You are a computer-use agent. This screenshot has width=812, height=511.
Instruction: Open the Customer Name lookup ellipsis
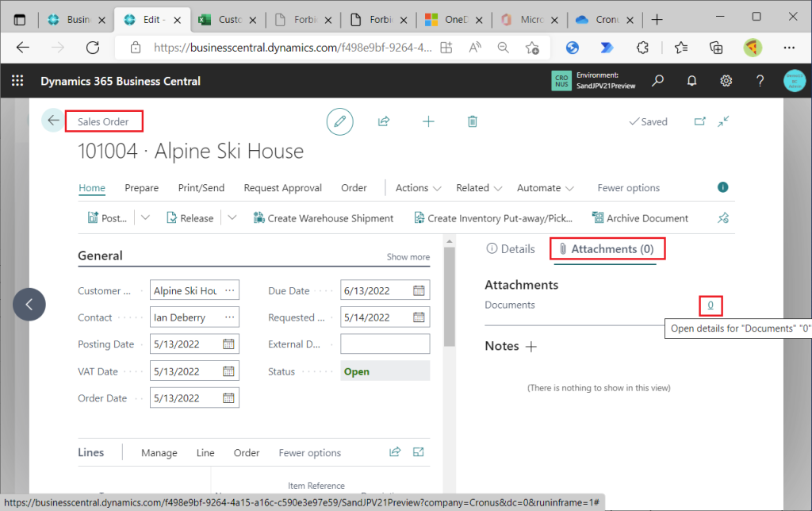pyautogui.click(x=230, y=290)
